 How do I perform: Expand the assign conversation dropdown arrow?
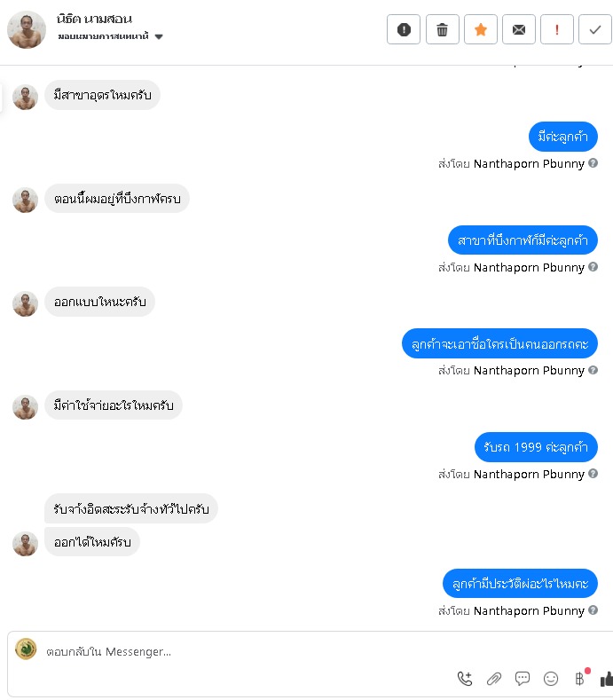(159, 36)
